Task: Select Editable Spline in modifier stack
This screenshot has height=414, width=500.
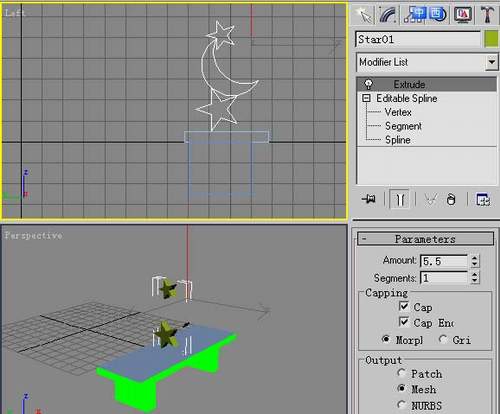Action: point(407,98)
